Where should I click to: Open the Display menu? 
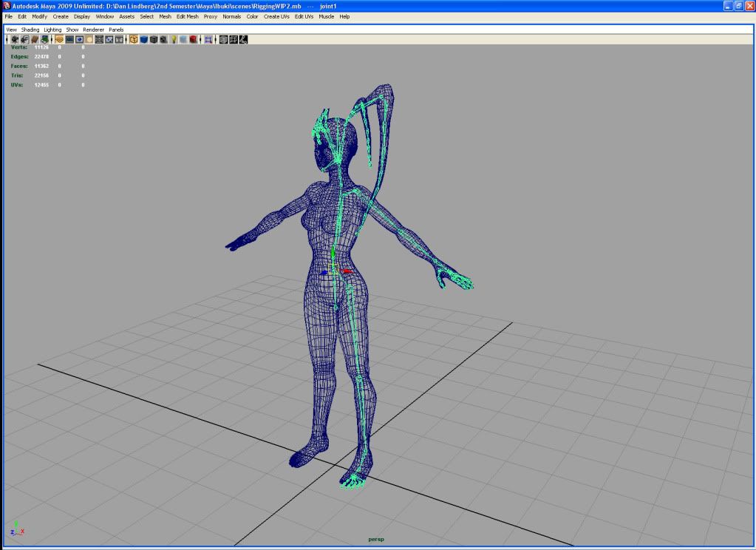(x=82, y=16)
